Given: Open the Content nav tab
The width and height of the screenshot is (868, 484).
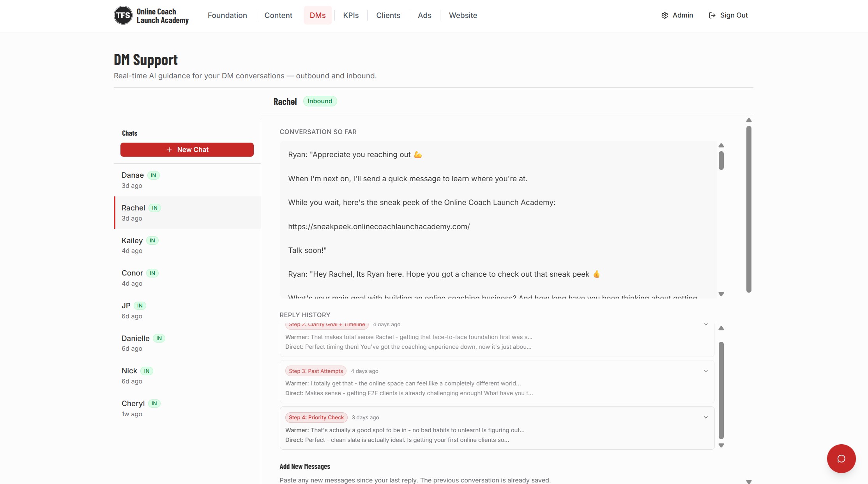Looking at the screenshot, I should (x=278, y=15).
